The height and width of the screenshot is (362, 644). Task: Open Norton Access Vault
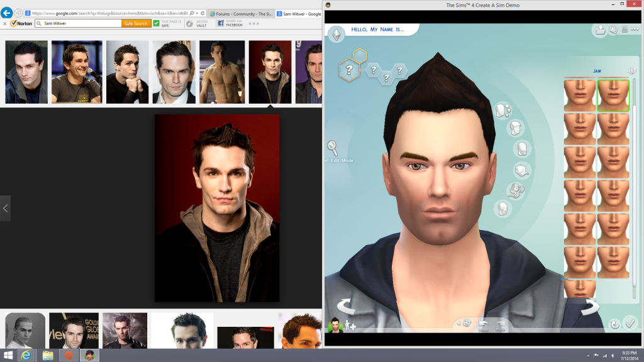pyautogui.click(x=197, y=23)
